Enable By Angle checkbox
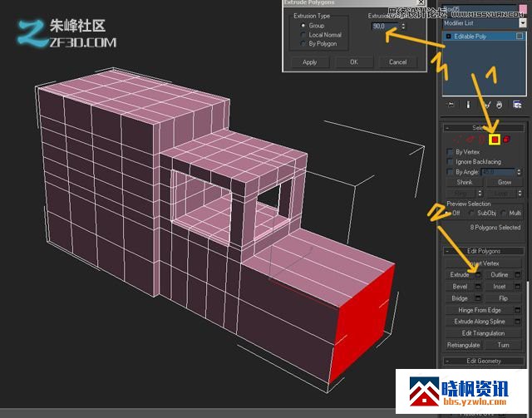This screenshot has width=532, height=418. pyautogui.click(x=450, y=172)
